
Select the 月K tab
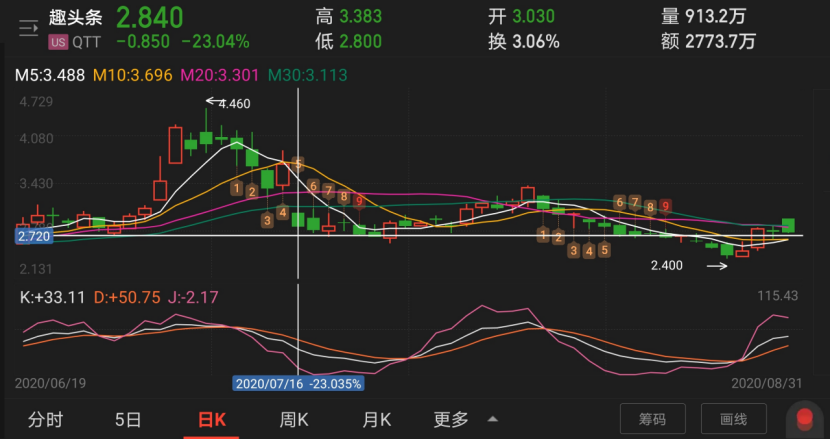pos(377,420)
